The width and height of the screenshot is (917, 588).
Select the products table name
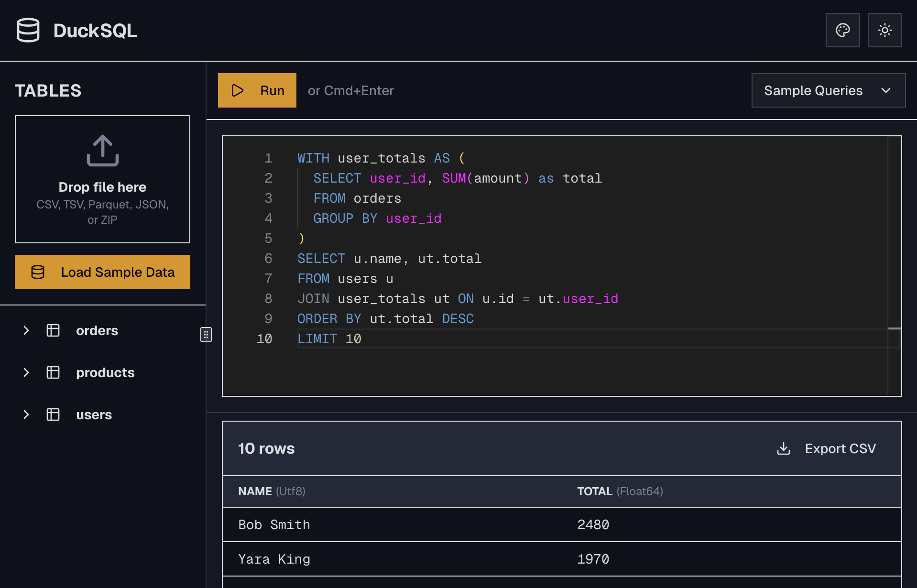coord(105,372)
